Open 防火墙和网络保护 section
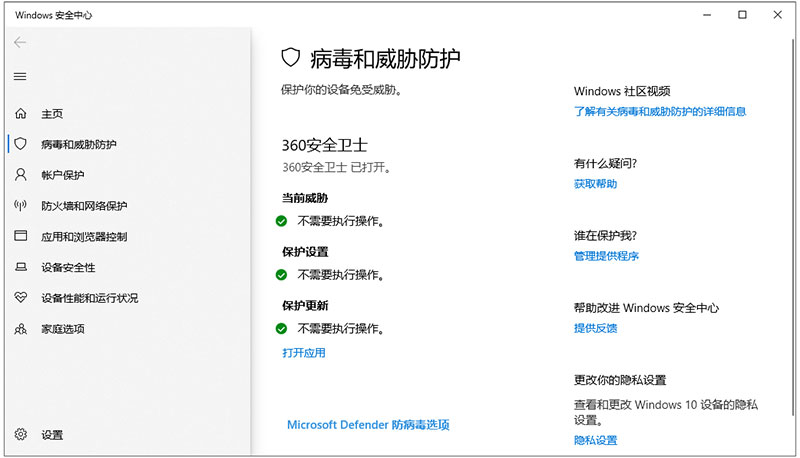800x458 pixels. coord(84,206)
